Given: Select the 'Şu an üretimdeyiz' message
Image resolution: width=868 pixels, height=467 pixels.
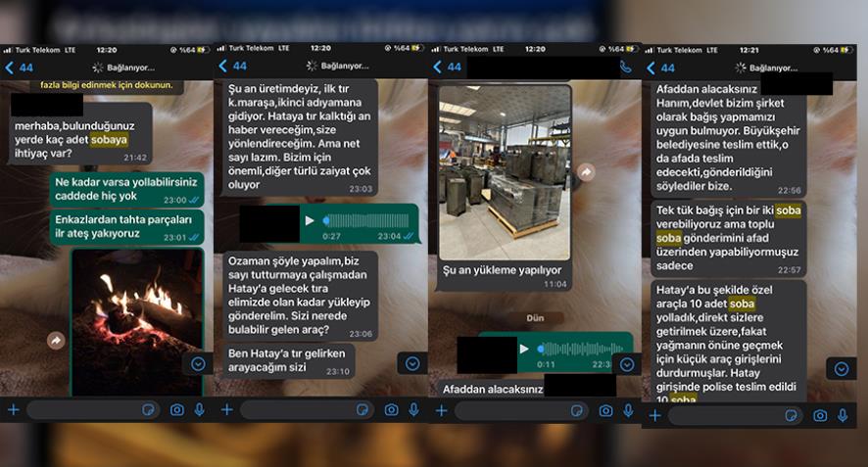Looking at the screenshot, I should (x=300, y=137).
